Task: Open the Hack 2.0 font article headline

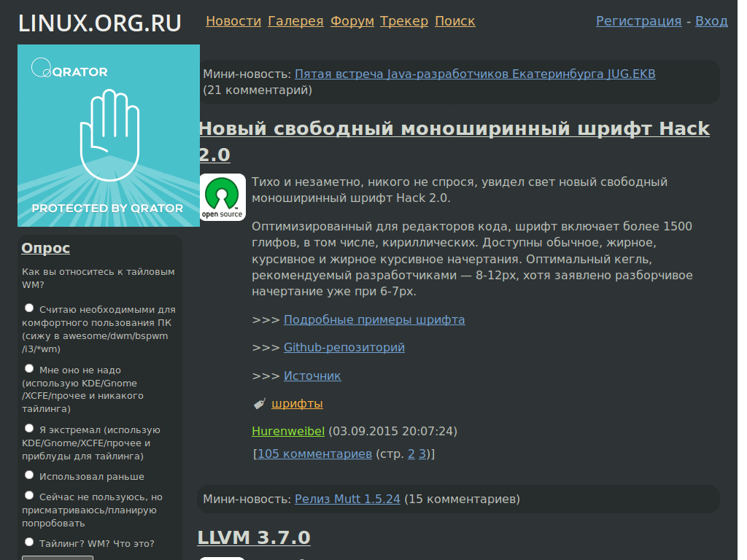Action: [x=454, y=141]
